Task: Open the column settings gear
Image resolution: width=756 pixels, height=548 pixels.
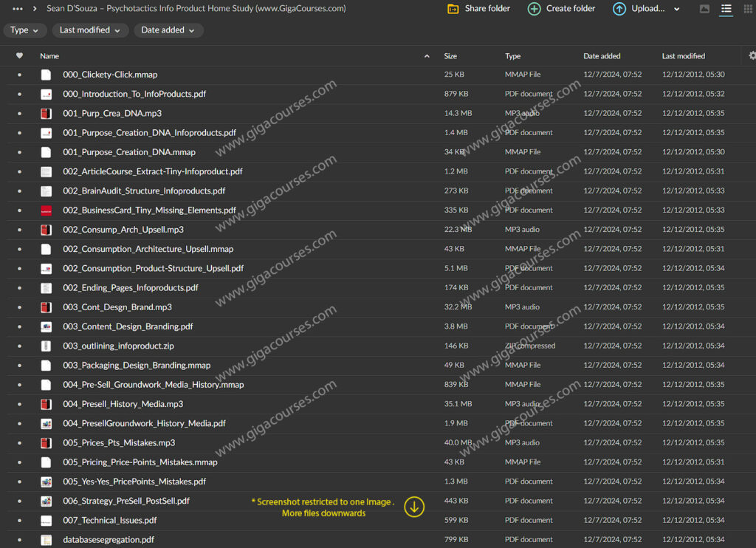Action: point(752,55)
